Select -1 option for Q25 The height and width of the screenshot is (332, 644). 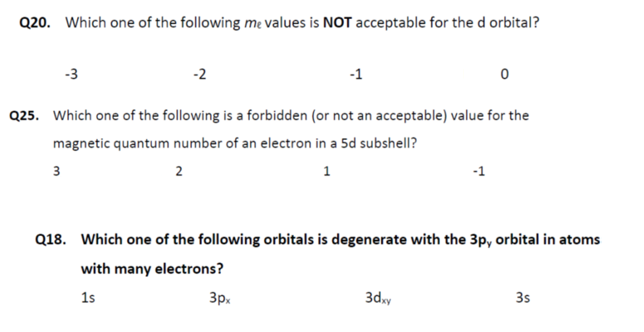click(x=479, y=172)
